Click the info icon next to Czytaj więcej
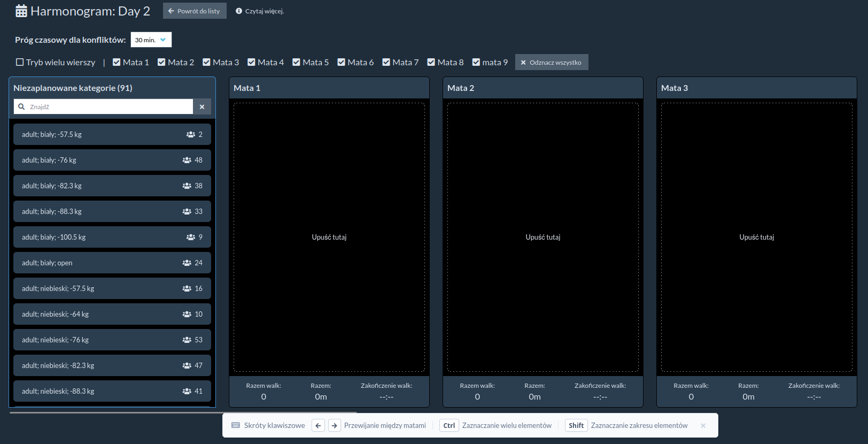Image resolution: width=868 pixels, height=444 pixels. point(239,11)
